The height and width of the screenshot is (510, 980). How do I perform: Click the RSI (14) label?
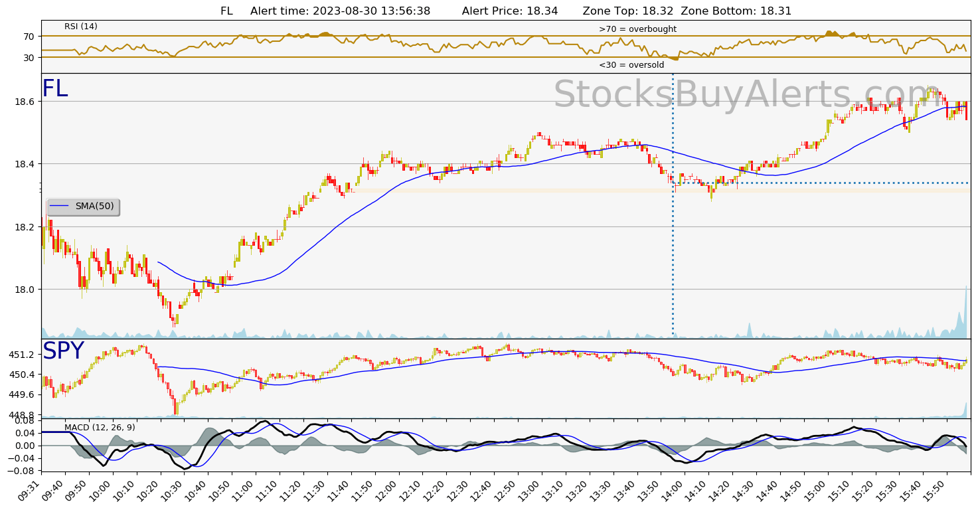[81, 27]
